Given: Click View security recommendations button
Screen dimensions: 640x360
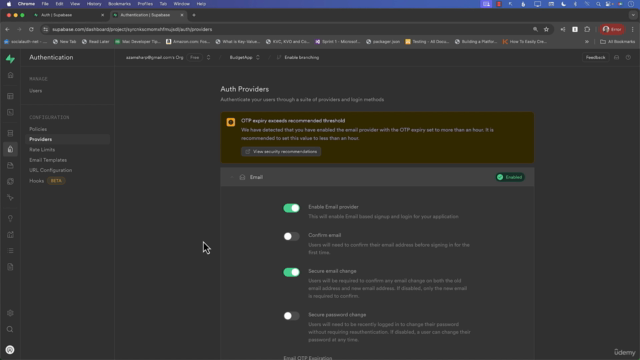Looking at the screenshot, I should click(x=281, y=151).
